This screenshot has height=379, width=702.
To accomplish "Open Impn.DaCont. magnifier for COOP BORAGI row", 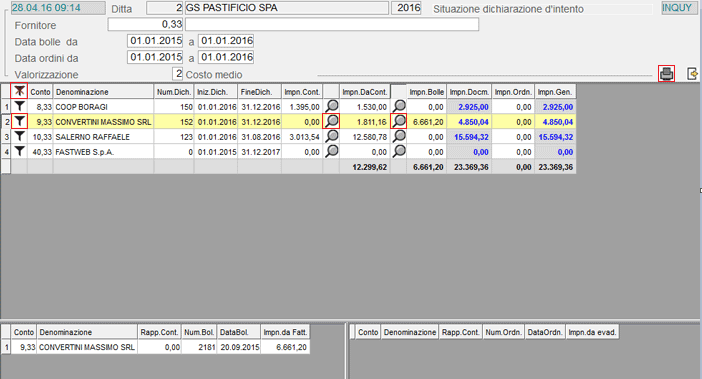I will point(398,106).
